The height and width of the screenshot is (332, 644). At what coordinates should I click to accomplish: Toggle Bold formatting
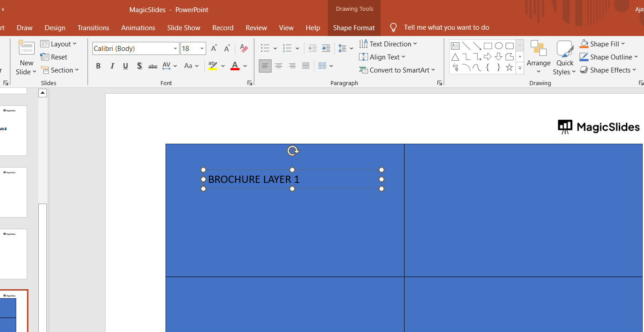click(x=98, y=66)
